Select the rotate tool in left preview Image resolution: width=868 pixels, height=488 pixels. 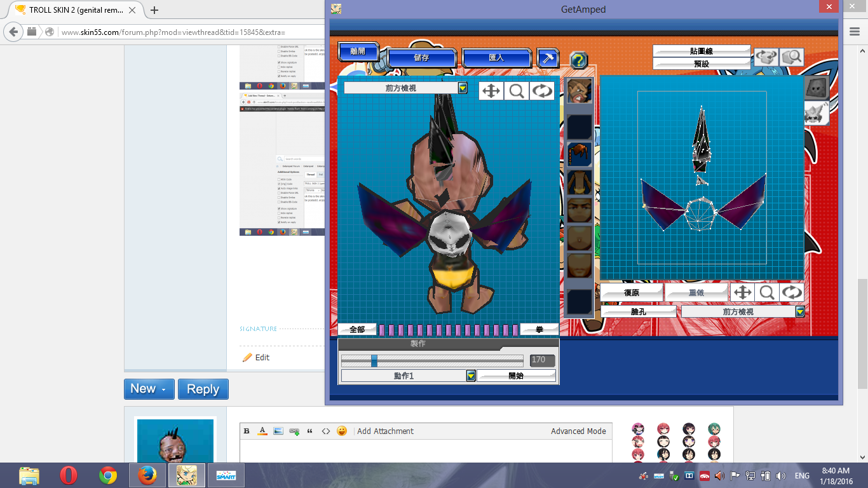542,91
